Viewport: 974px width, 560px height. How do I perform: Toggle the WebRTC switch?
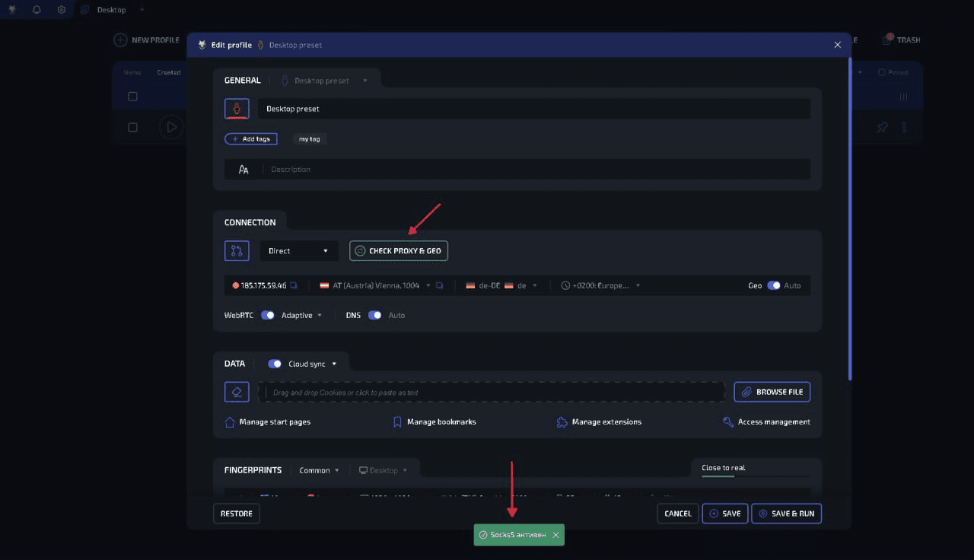[268, 315]
